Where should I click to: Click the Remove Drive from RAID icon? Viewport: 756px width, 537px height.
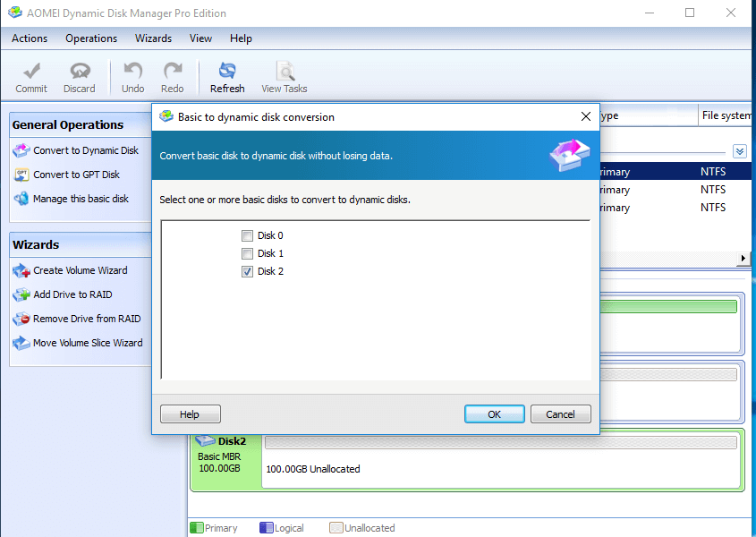[x=21, y=319]
